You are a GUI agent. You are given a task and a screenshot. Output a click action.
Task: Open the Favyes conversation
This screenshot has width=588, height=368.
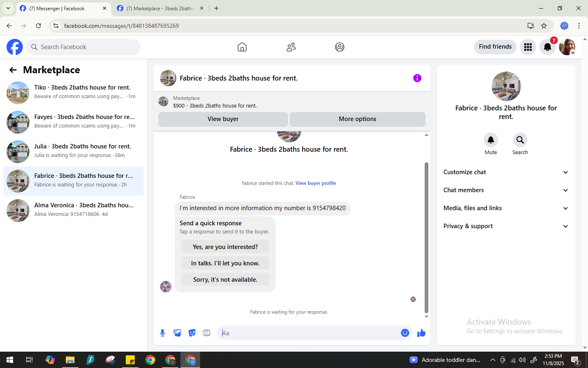click(x=73, y=122)
